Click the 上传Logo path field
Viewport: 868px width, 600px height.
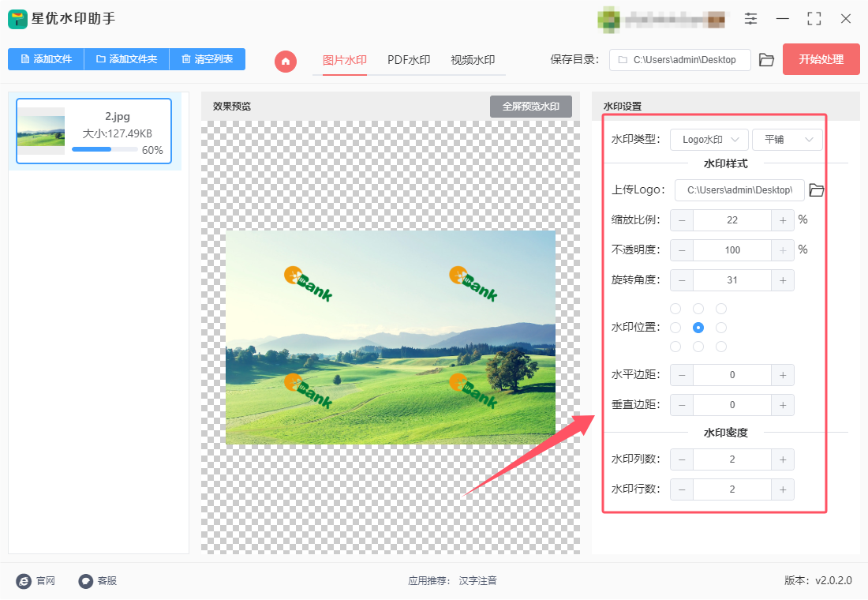pos(739,190)
